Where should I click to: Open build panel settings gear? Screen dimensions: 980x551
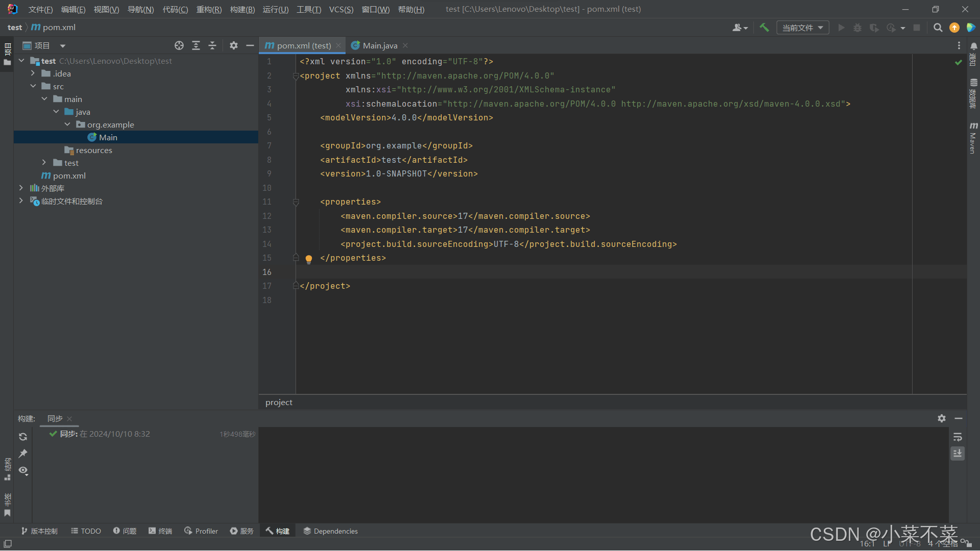tap(942, 418)
